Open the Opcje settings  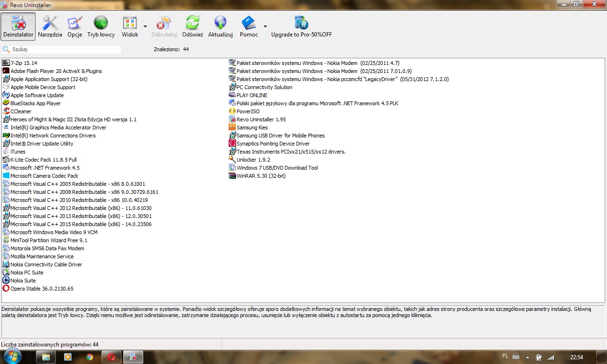coord(74,27)
